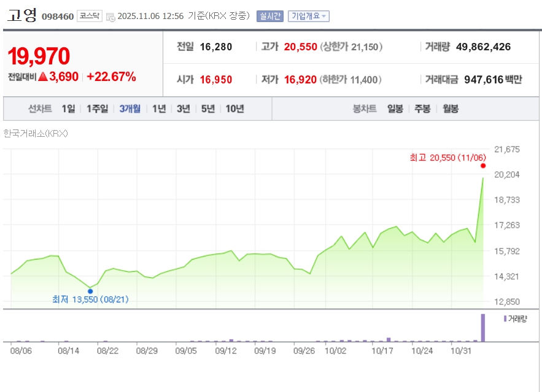
Task: Click the clock icon beside the timestamp
Action: pyautogui.click(x=110, y=17)
